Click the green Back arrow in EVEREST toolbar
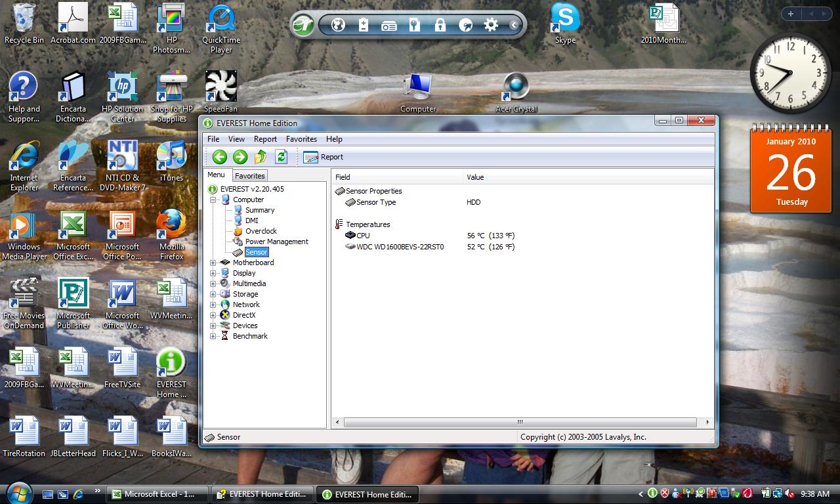 point(219,157)
